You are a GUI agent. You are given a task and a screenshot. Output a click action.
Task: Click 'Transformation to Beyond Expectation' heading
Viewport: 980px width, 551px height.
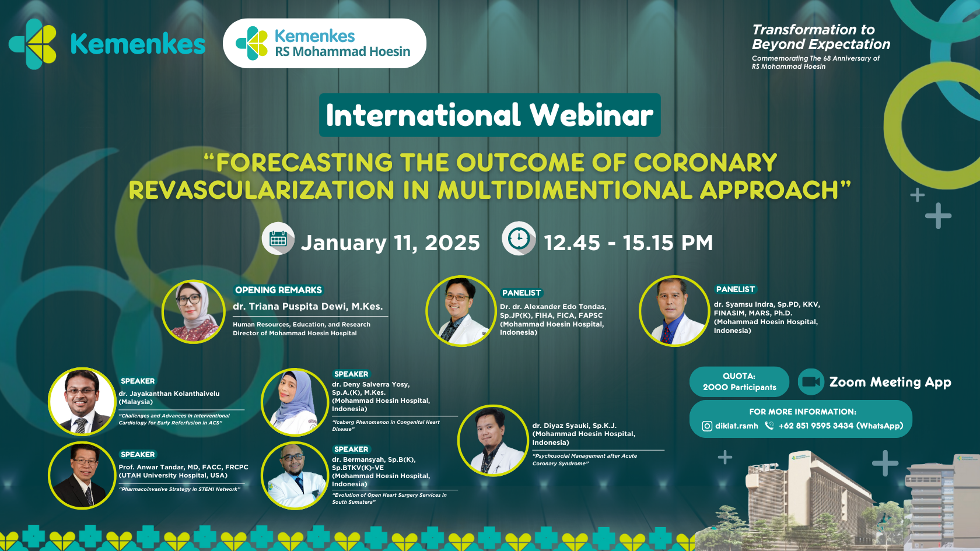821,37
